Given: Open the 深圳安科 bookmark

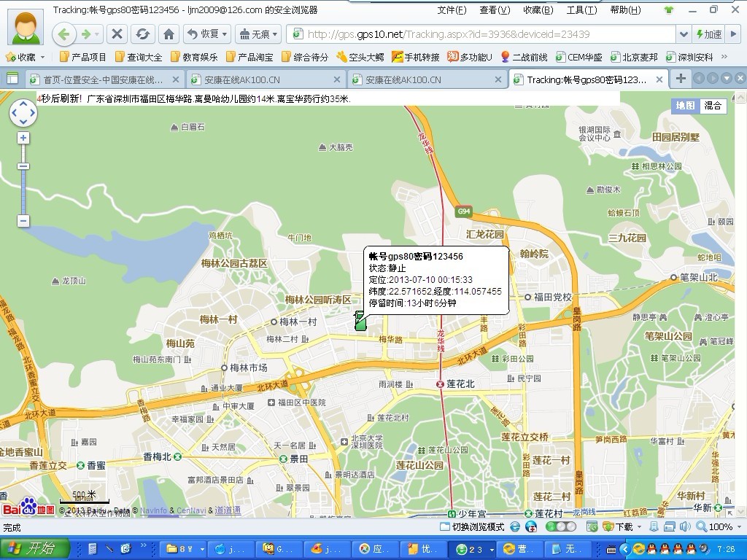Looking at the screenshot, I should pyautogui.click(x=689, y=57).
